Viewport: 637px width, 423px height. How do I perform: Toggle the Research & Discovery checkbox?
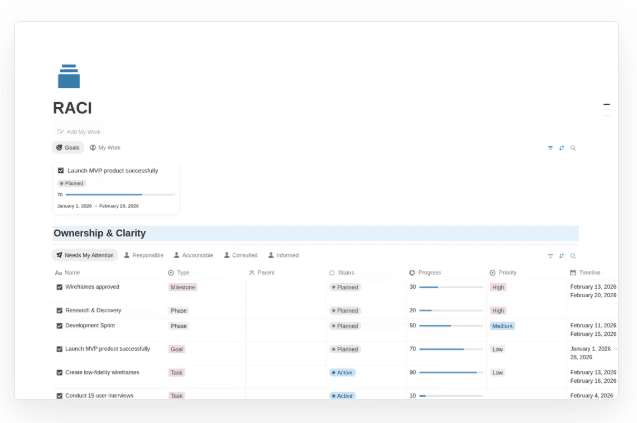59,310
